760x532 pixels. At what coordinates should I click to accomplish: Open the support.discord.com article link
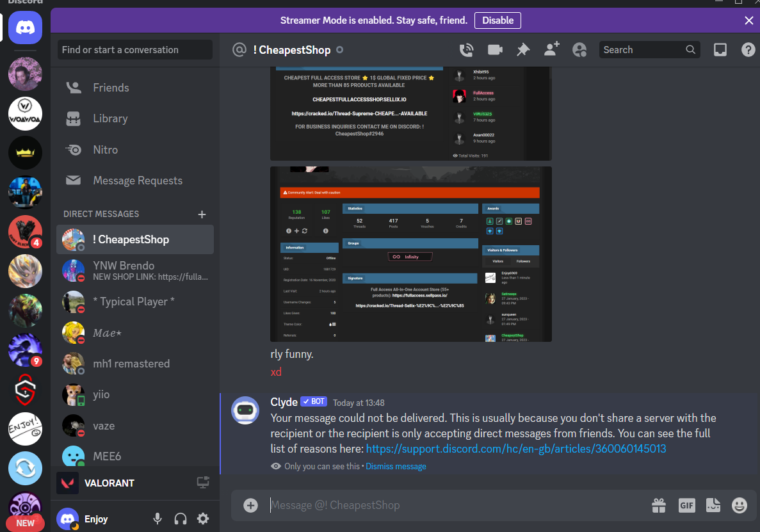515,449
